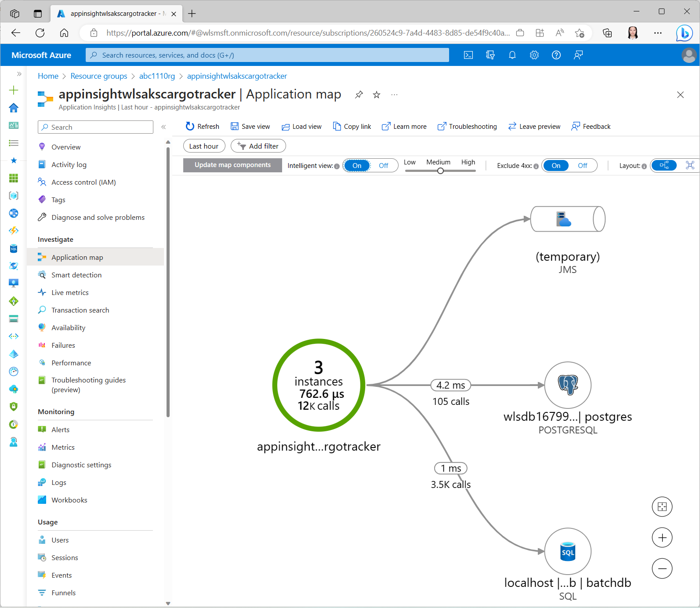Image resolution: width=700 pixels, height=608 pixels.
Task: Follow Resource groups breadcrumb
Action: point(99,76)
